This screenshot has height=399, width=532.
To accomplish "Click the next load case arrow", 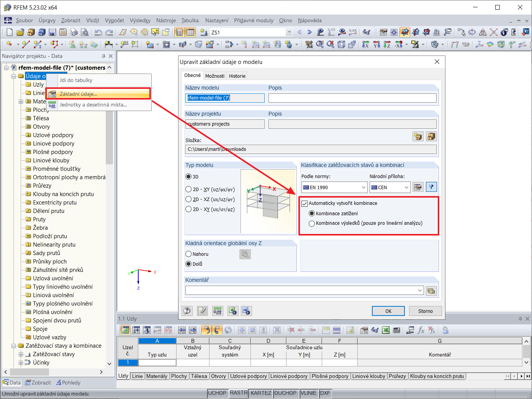I will pyautogui.click(x=309, y=33).
